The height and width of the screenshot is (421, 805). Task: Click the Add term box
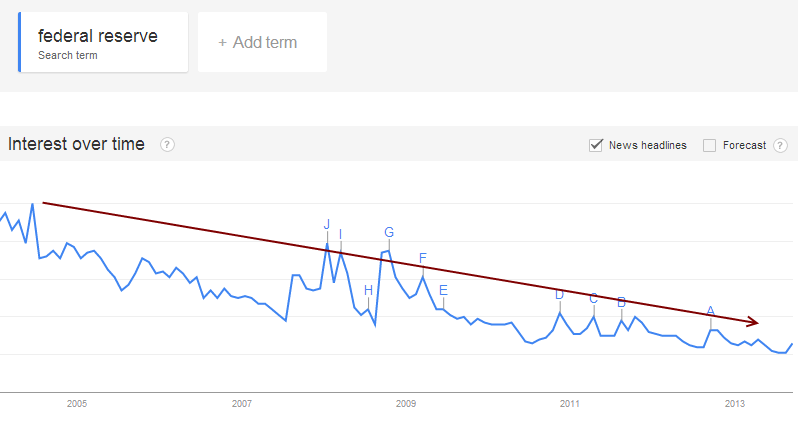point(262,42)
